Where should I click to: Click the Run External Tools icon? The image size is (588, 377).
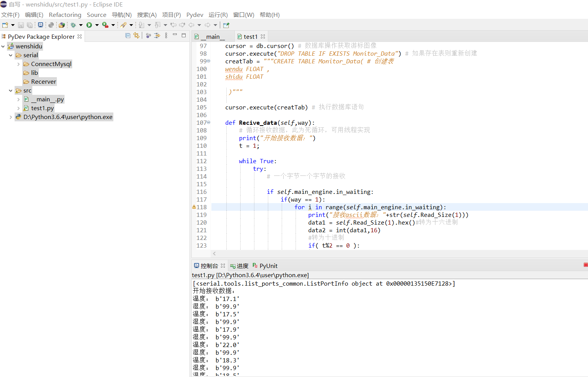pyautogui.click(x=105, y=25)
